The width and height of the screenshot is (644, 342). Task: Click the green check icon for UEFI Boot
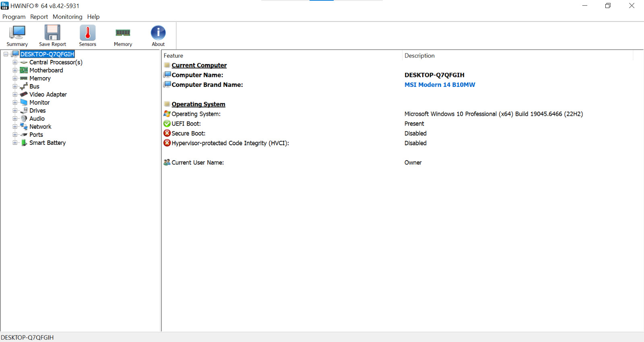point(167,124)
